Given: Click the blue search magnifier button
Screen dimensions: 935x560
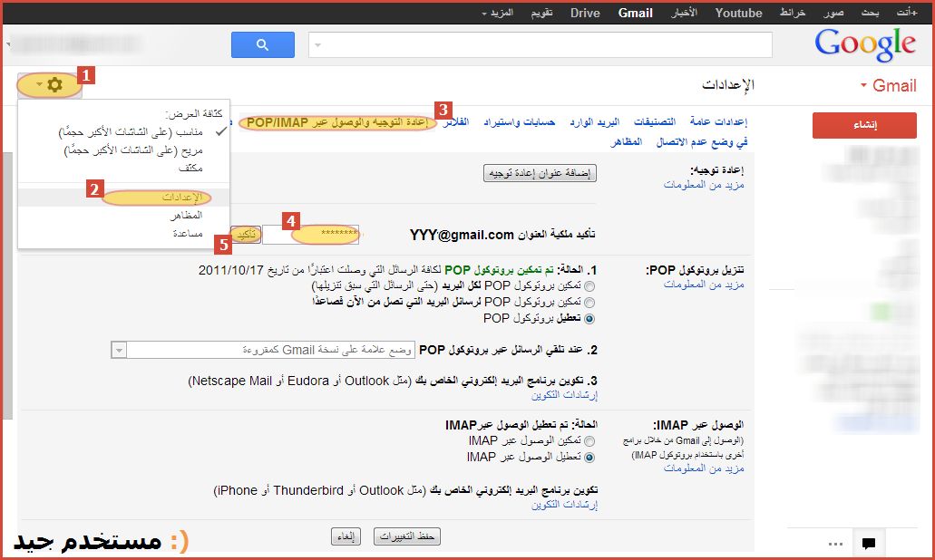Looking at the screenshot, I should click(263, 44).
